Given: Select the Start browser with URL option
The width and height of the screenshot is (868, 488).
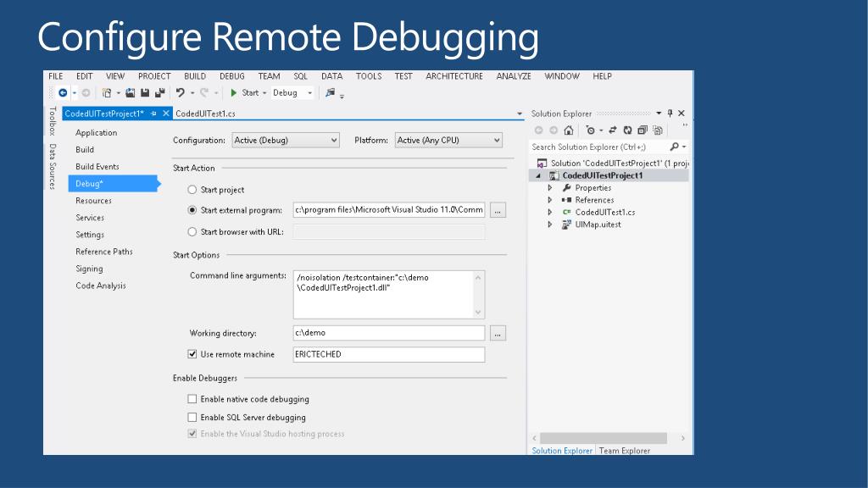Looking at the screenshot, I should coord(192,232).
